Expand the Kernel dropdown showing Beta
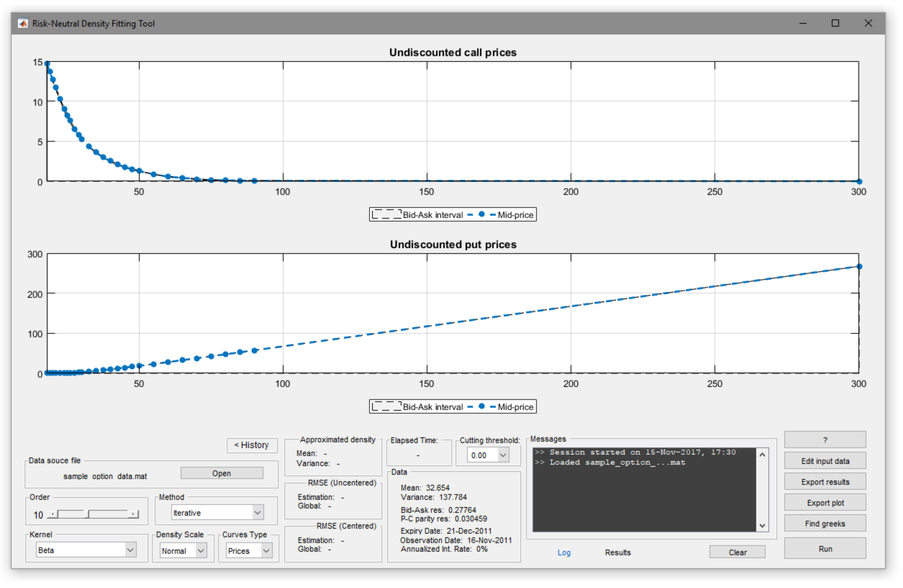 (130, 550)
